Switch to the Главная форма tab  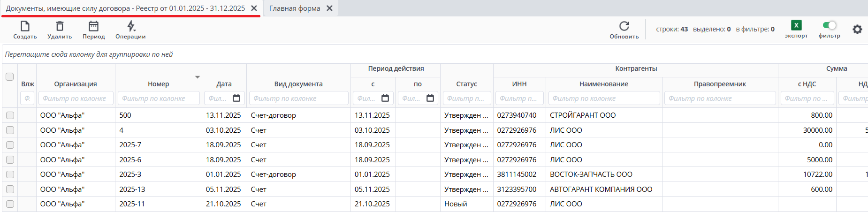(x=295, y=8)
